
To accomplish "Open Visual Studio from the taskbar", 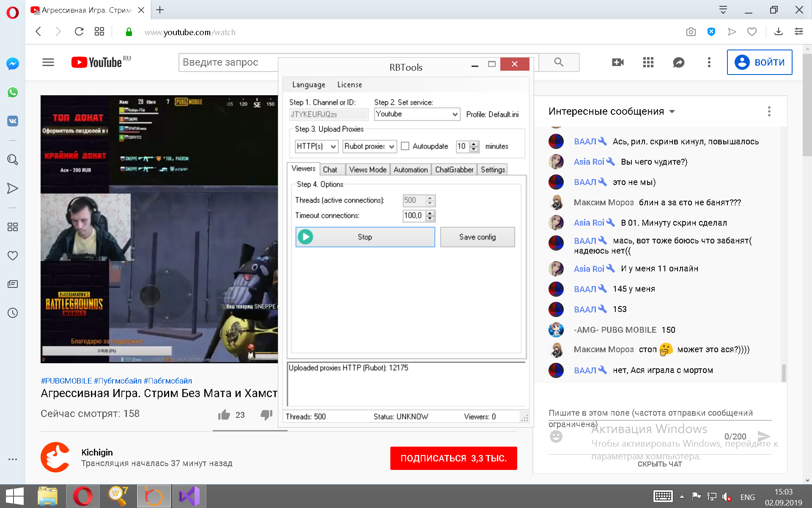I will point(189,496).
